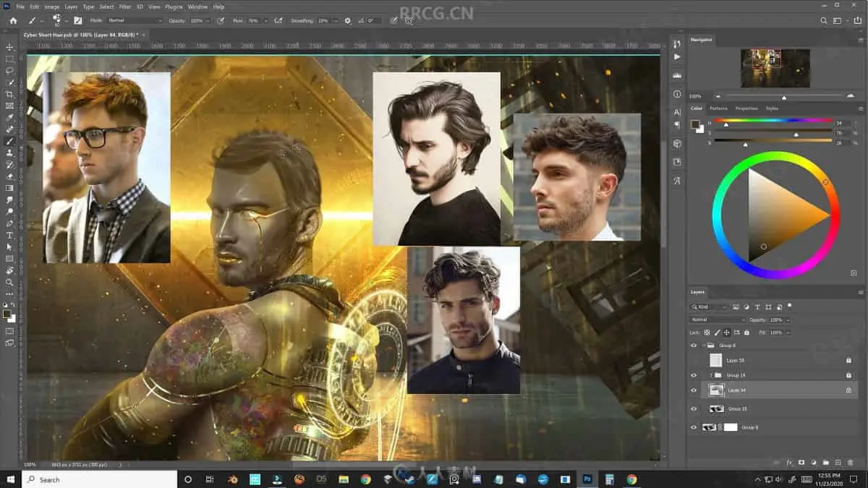This screenshot has width=868, height=488.
Task: Pick the Horizontal Type tool
Action: (9, 235)
